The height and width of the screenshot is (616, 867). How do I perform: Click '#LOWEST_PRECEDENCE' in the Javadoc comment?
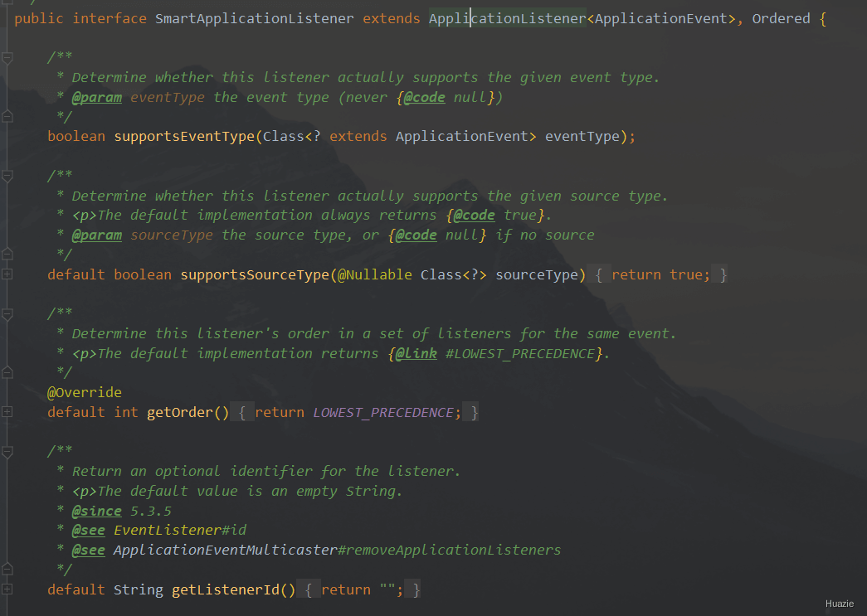click(x=520, y=353)
